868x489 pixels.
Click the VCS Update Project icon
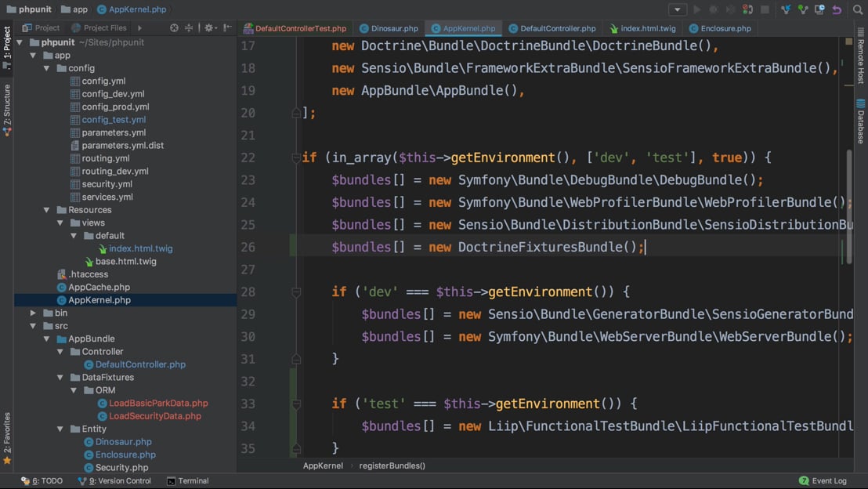click(x=786, y=9)
